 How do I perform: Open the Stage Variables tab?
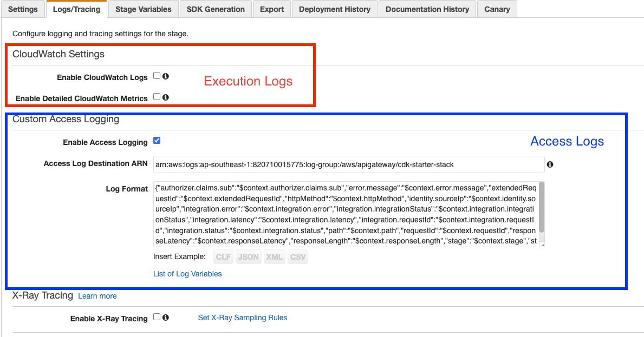click(143, 9)
